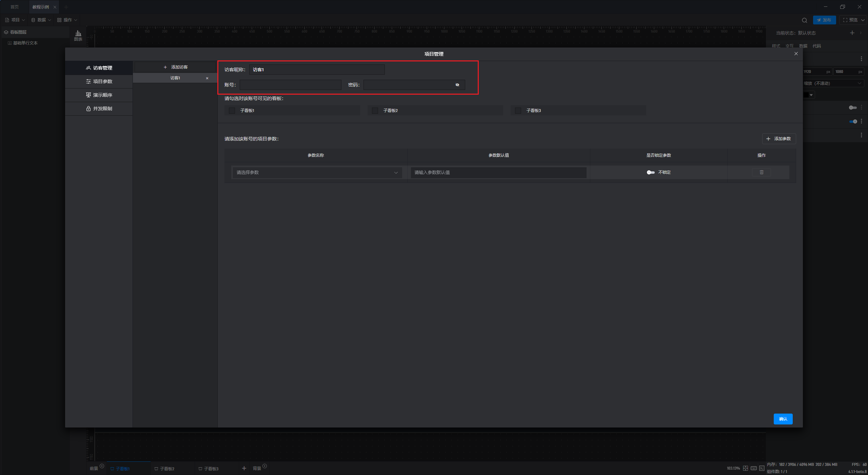Open the lowest three-dot options menu
The width and height of the screenshot is (868, 475).
[861, 135]
